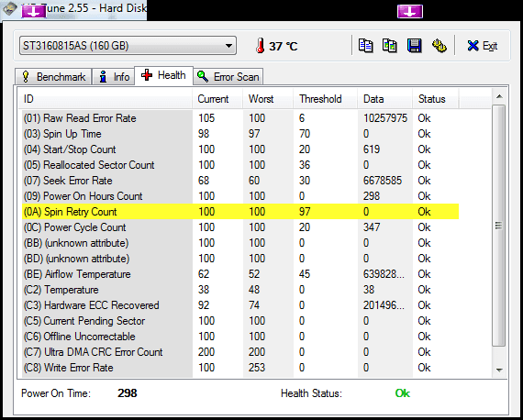The height and width of the screenshot is (420, 523).
Task: Copy info to clipboard icon
Action: coord(365,46)
